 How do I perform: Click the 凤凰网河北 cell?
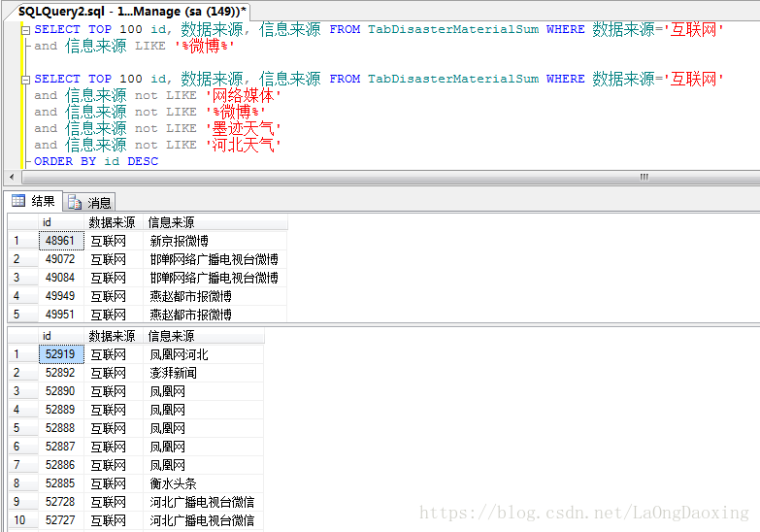click(x=204, y=354)
